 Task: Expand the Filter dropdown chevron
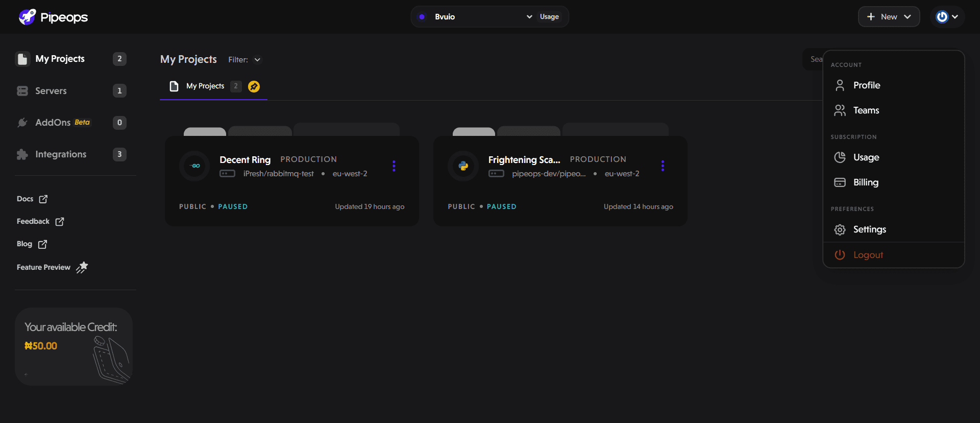pos(257,60)
